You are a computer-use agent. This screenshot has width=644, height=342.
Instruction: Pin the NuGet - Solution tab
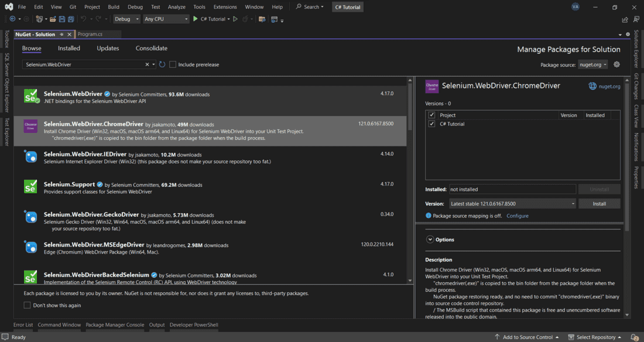[61, 35]
